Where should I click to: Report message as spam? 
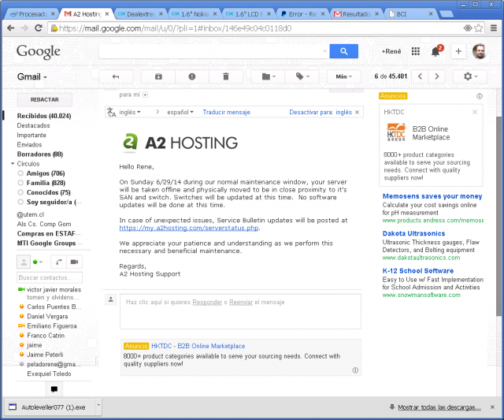tap(192, 76)
